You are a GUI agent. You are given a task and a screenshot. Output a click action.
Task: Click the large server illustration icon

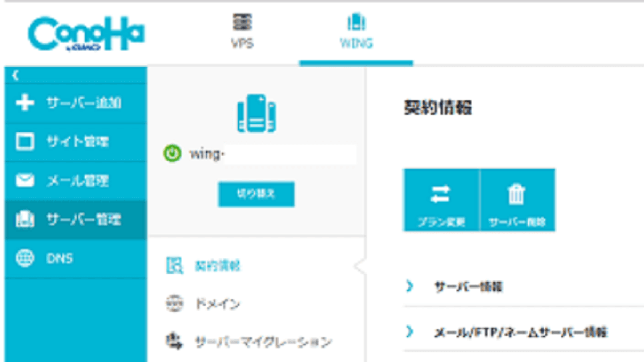257,113
